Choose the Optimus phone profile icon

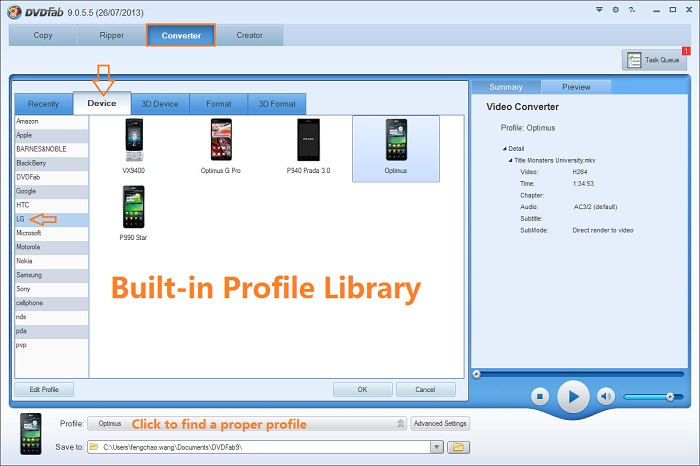click(396, 148)
